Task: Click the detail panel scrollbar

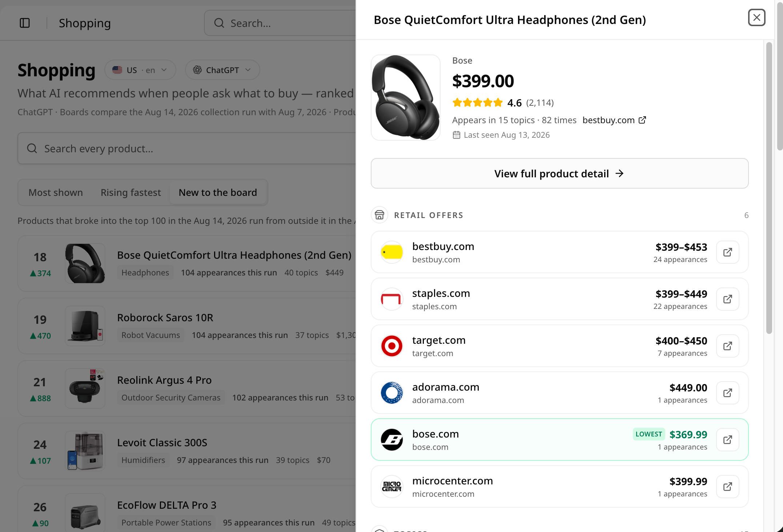Action: pos(769,188)
